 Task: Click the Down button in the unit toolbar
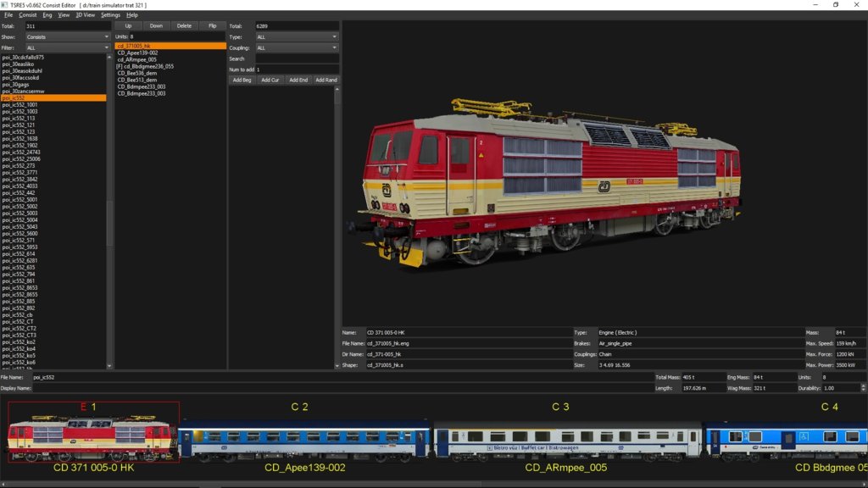point(157,25)
